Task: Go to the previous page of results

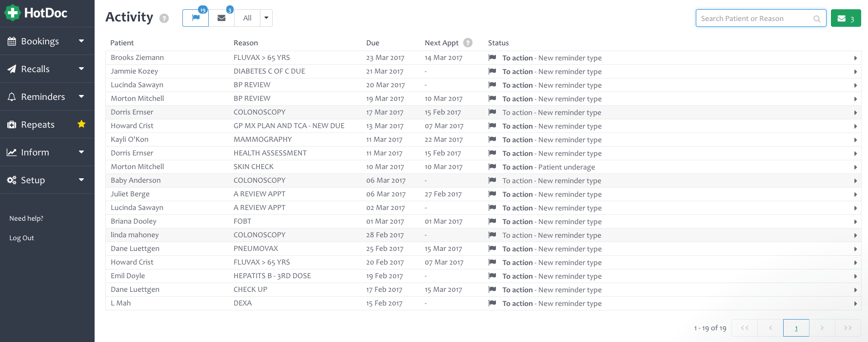Action: tap(770, 328)
